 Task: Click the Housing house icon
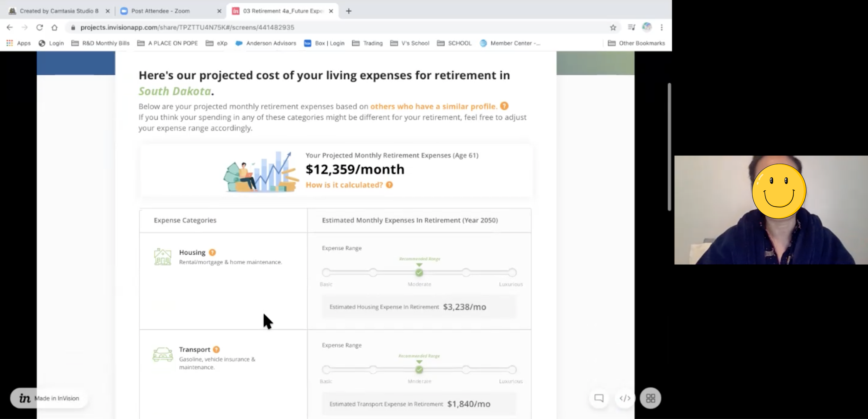pyautogui.click(x=162, y=257)
